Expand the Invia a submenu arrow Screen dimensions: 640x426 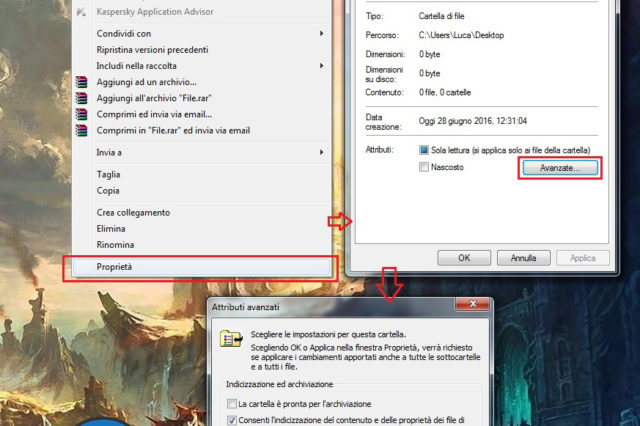click(322, 153)
